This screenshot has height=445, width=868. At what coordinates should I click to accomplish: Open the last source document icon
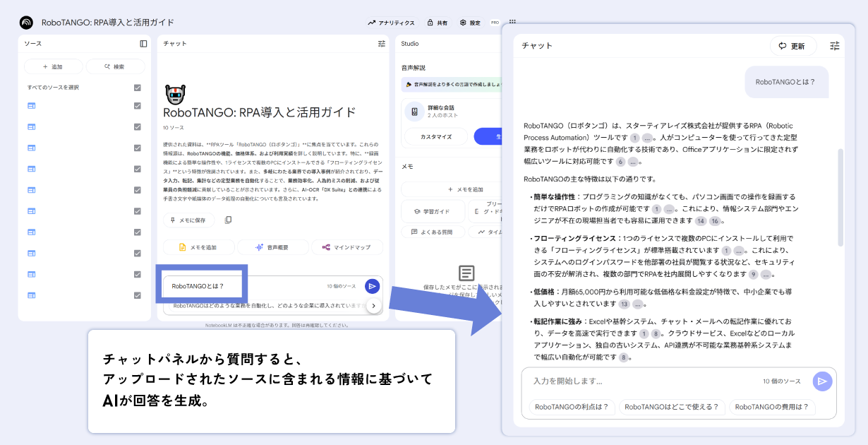tap(31, 295)
